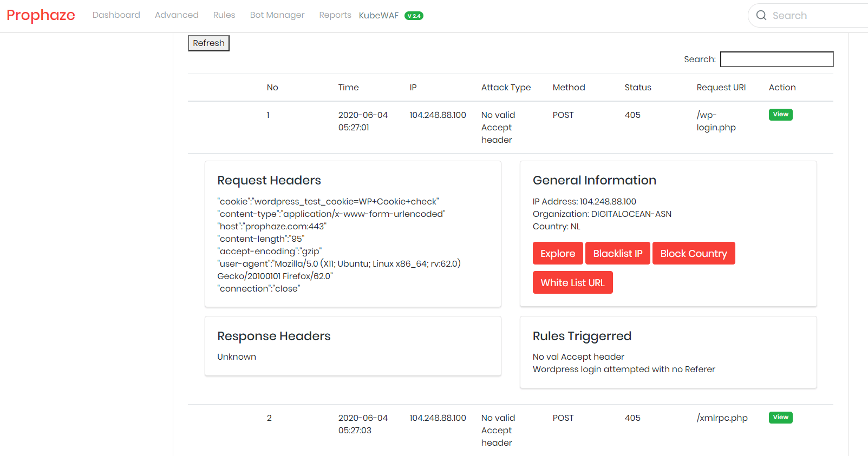Click the v2.4 version badge
This screenshot has height=456, width=868.
pos(414,16)
